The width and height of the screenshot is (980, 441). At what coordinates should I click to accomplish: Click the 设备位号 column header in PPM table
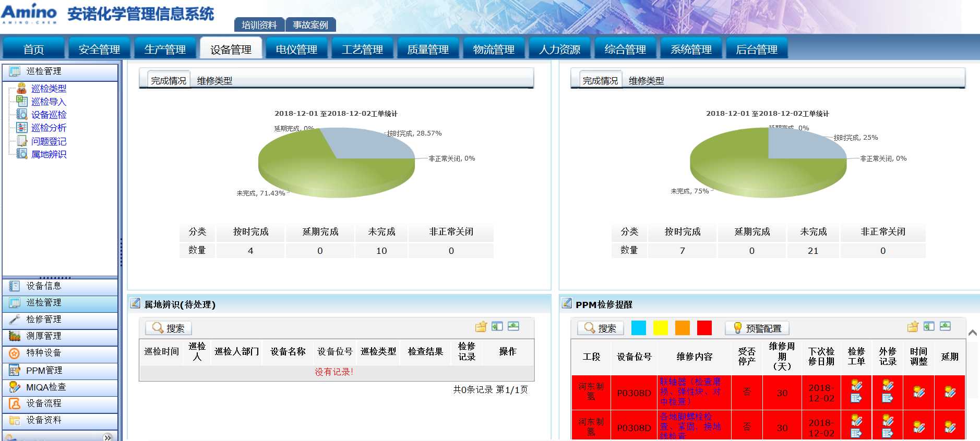[634, 357]
